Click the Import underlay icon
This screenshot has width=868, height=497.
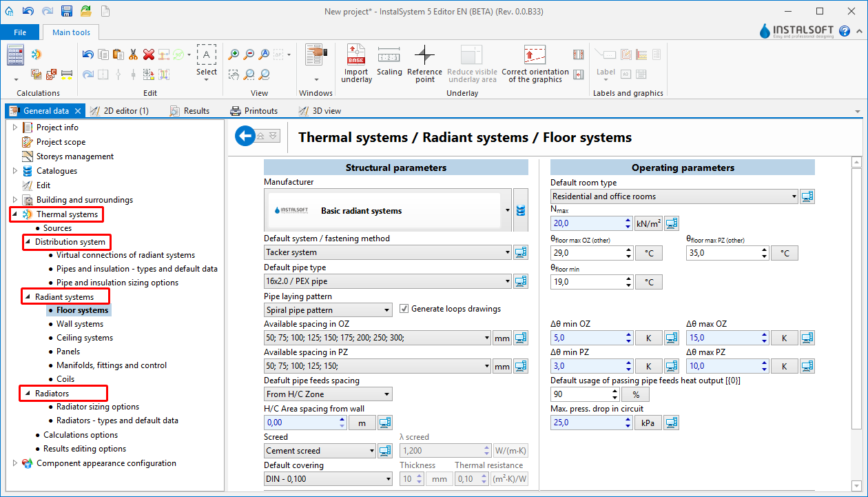point(356,63)
